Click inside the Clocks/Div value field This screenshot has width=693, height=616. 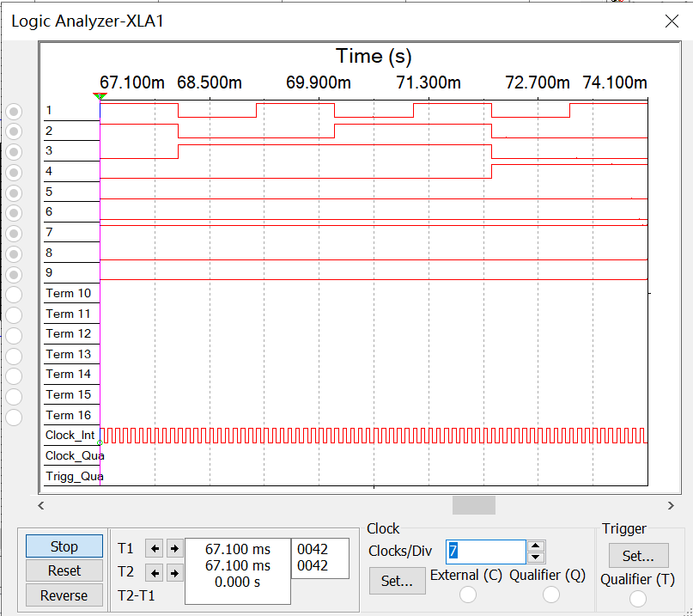(485, 551)
